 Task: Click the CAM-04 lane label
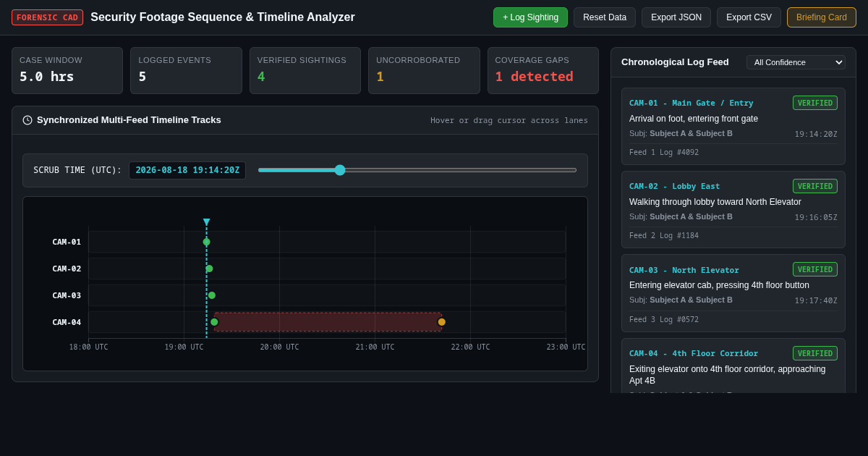[x=67, y=322]
